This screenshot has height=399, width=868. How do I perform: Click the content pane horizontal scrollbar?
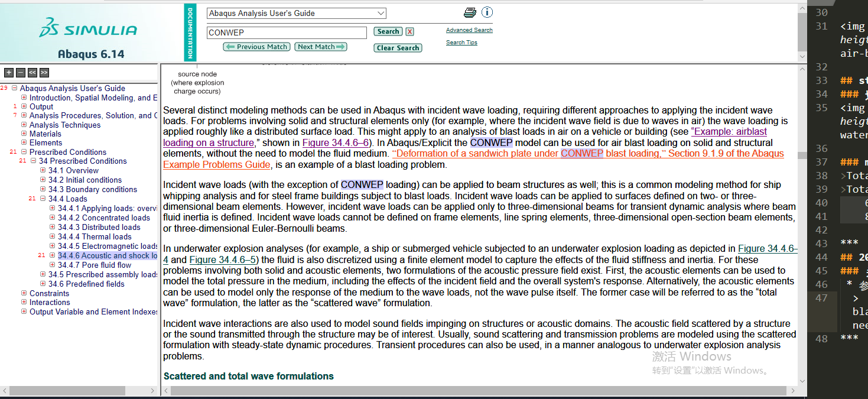click(x=479, y=391)
